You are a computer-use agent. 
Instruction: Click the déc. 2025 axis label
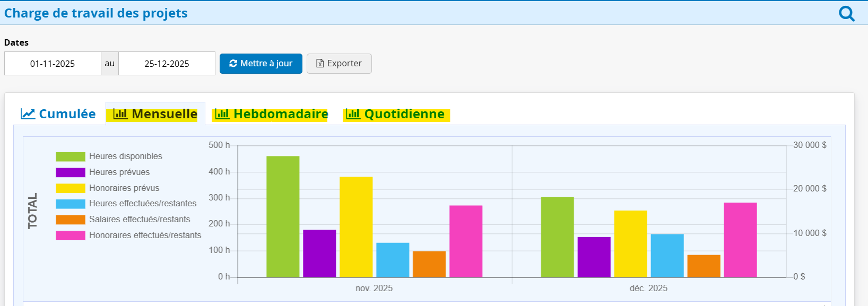pos(648,288)
